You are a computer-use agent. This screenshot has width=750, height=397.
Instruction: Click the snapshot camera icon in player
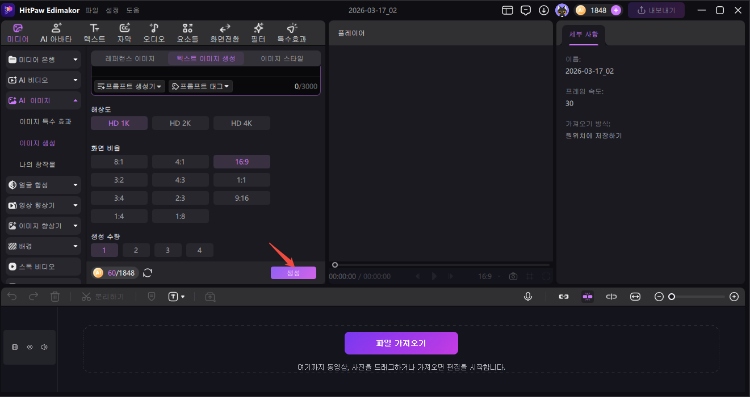[x=513, y=276]
